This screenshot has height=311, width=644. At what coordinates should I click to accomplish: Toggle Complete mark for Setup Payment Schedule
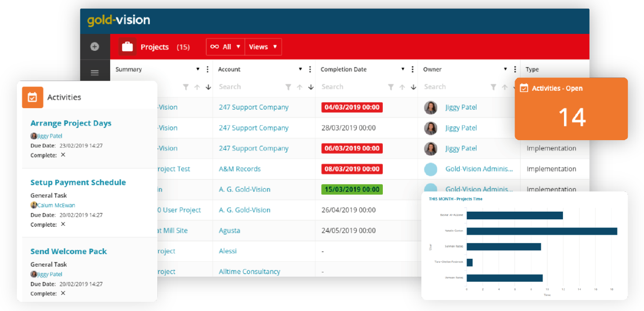[63, 224]
